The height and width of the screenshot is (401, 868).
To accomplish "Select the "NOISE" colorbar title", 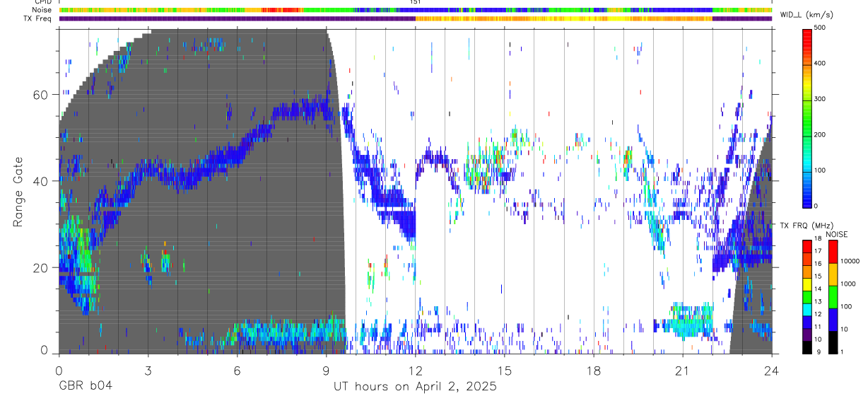I will 835,234.
